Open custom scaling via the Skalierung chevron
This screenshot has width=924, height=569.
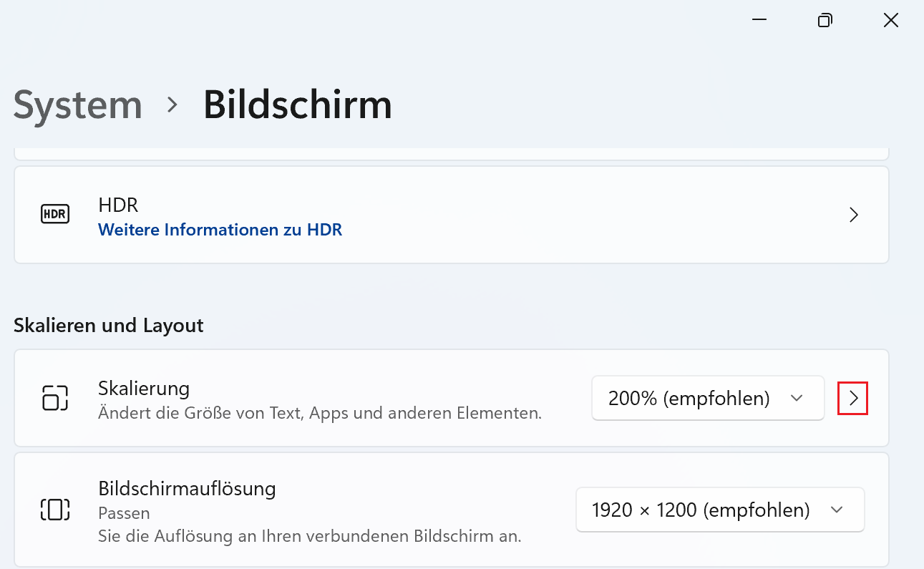click(x=852, y=399)
